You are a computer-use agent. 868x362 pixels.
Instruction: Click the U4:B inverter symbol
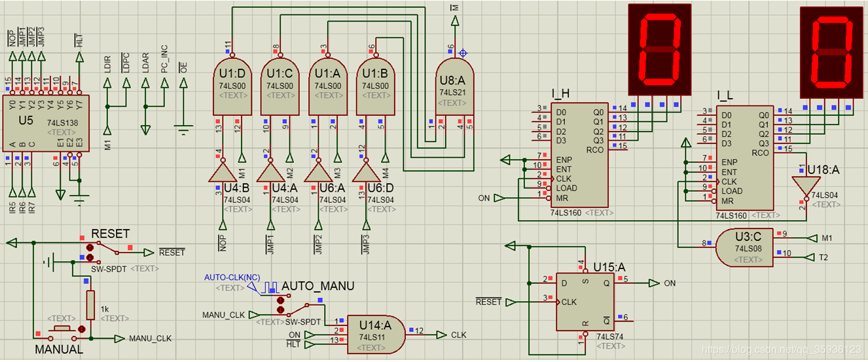click(x=223, y=172)
